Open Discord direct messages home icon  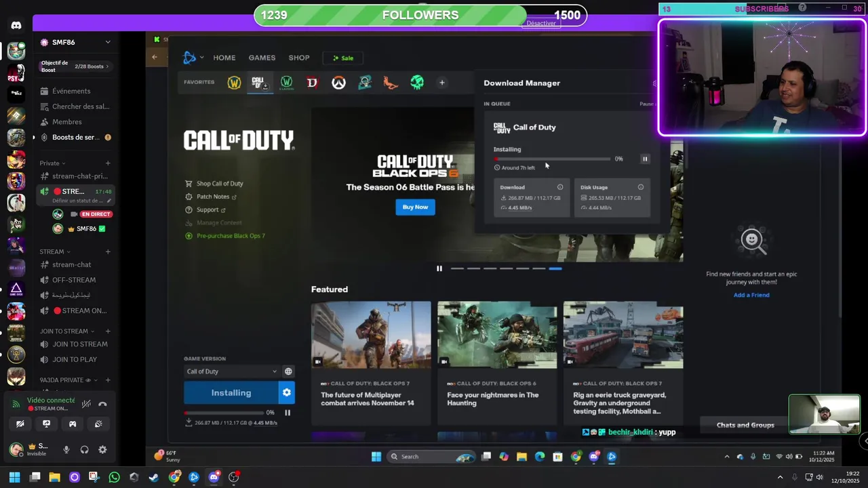(16, 26)
